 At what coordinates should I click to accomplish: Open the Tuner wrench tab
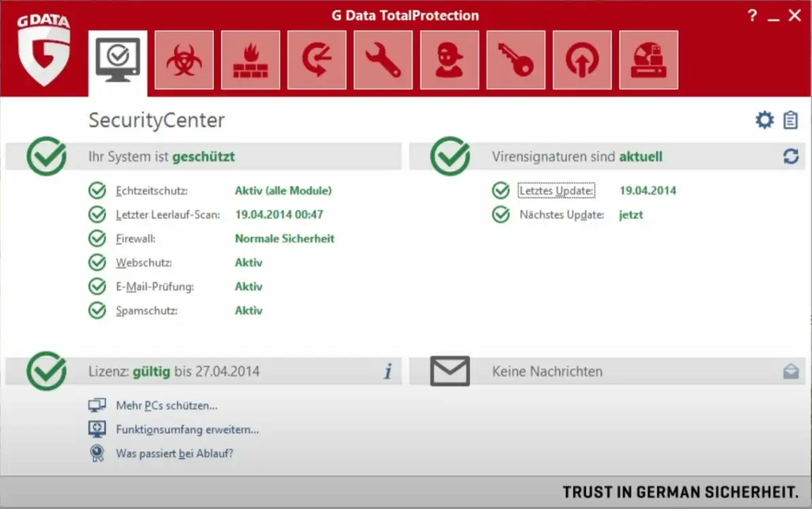point(383,60)
